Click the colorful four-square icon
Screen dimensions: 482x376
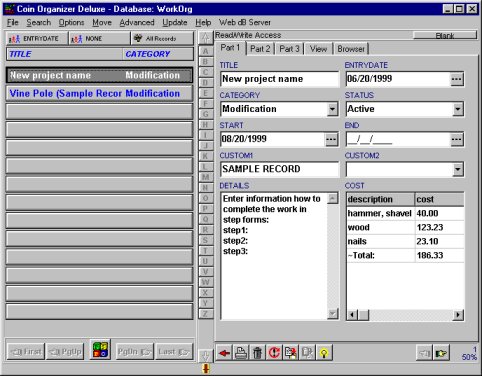tap(100, 350)
